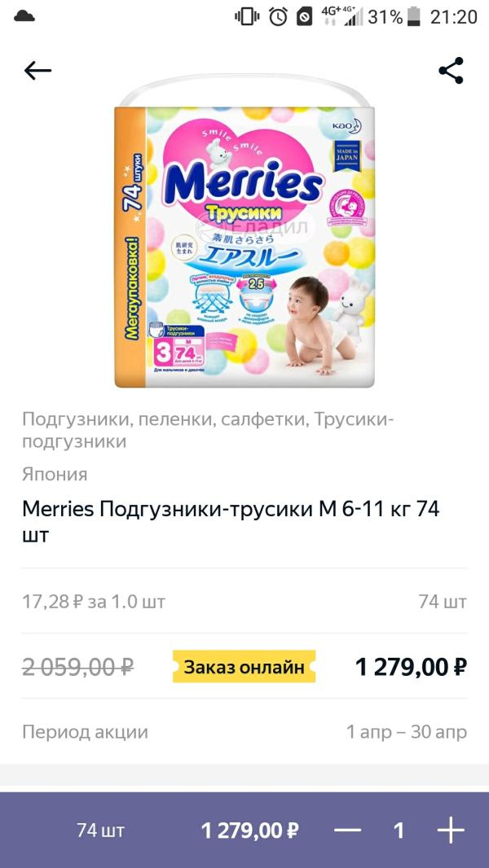Open the Merries diaper package image
Viewport: 489px width, 868px height.
pyautogui.click(x=244, y=231)
